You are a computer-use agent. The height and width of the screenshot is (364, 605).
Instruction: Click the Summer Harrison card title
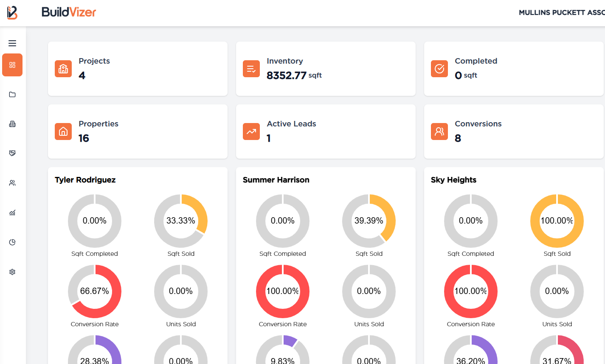(x=276, y=179)
